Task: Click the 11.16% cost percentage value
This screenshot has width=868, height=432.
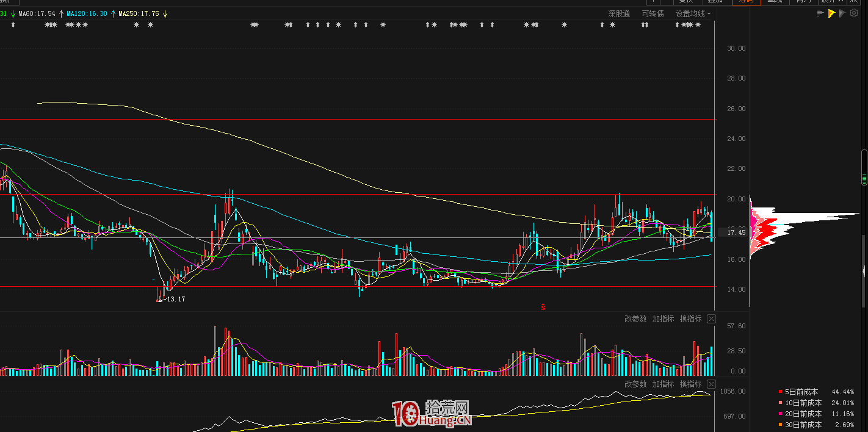Action: (843, 414)
